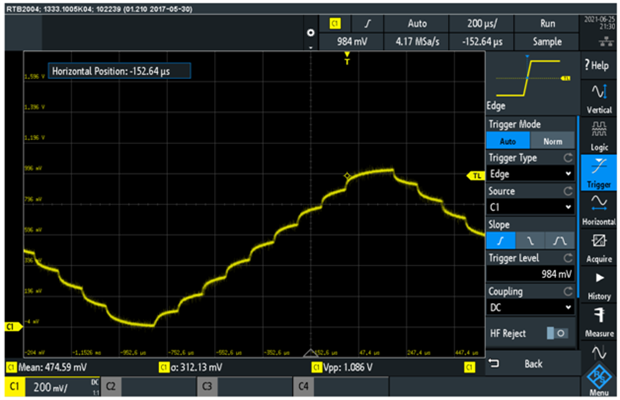Click the Trigger Level 984 mV field
This screenshot has height=400, width=620.
point(531,274)
